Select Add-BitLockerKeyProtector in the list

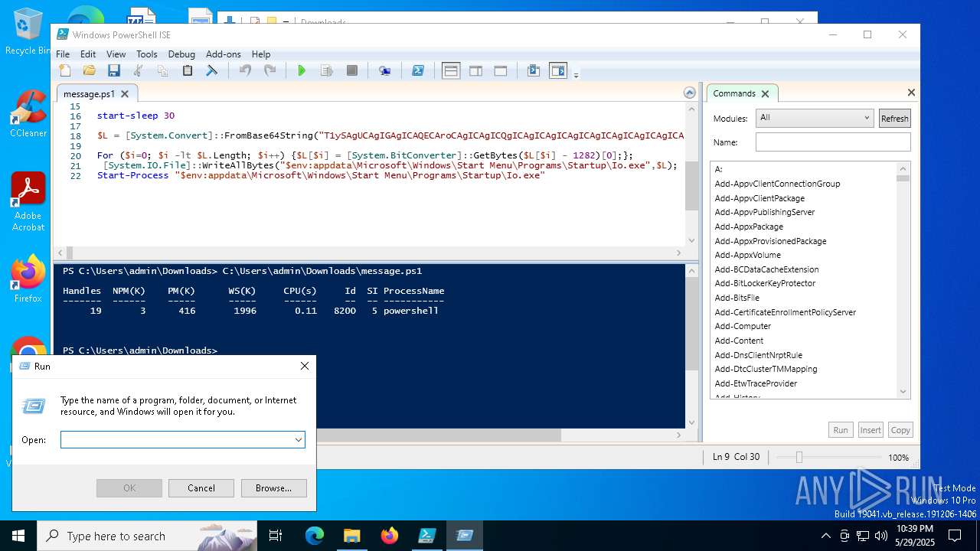click(x=765, y=283)
